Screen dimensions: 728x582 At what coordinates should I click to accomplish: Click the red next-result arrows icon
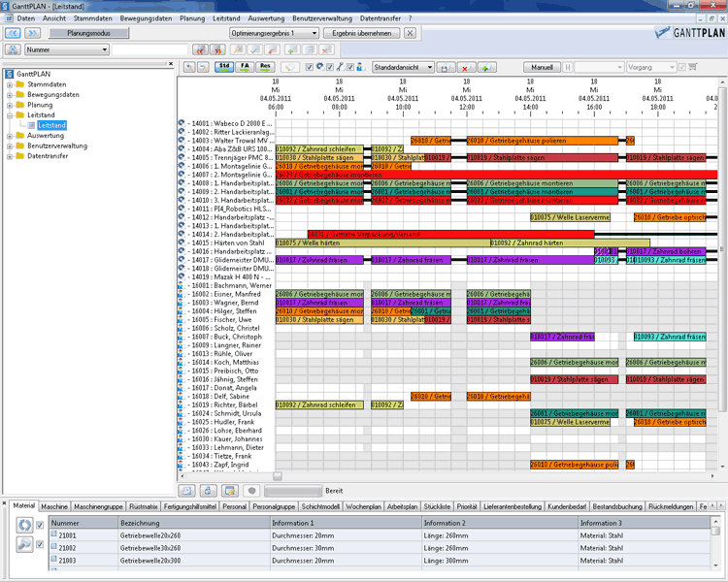(x=217, y=49)
